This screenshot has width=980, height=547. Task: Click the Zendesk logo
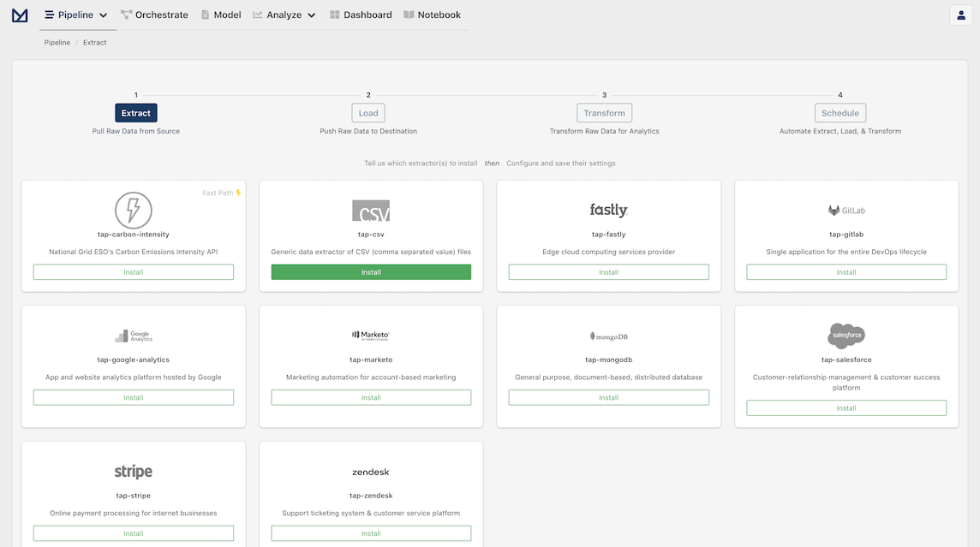371,472
